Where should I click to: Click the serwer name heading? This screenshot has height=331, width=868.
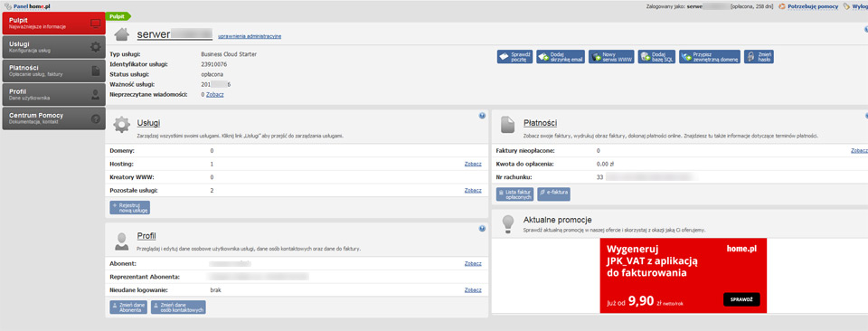point(175,34)
